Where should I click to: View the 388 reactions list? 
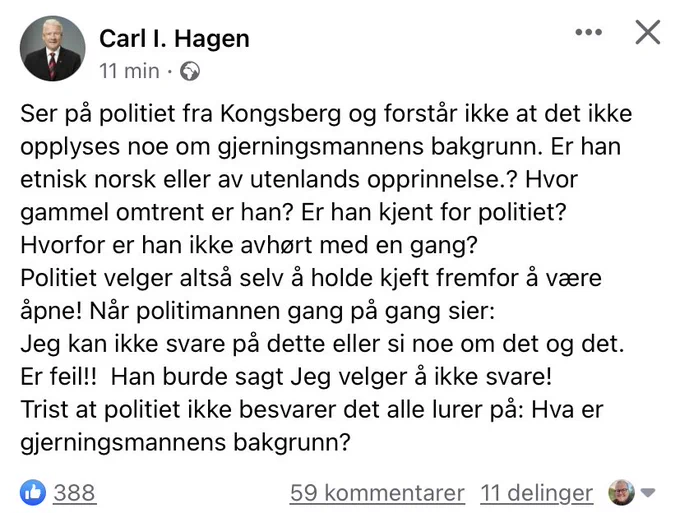coord(74,493)
